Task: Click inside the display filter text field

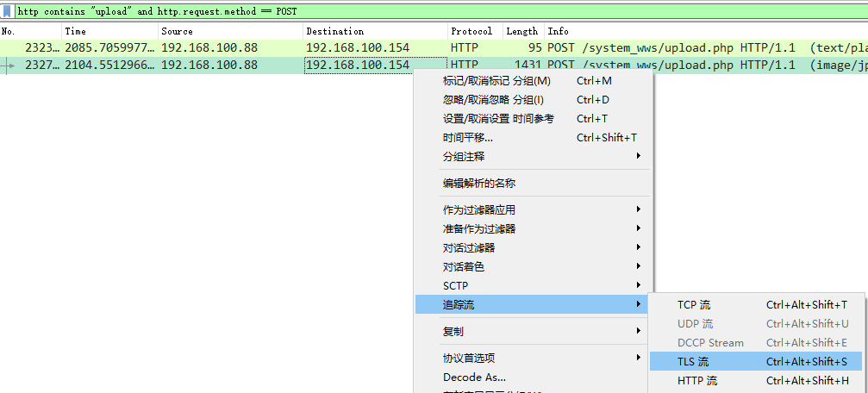Action: (431, 12)
